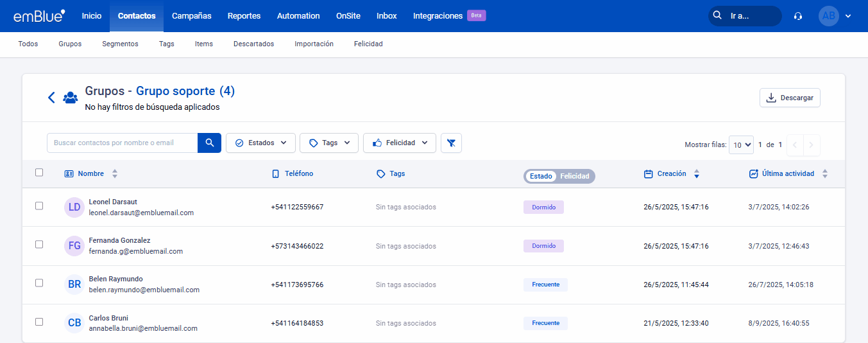Image resolution: width=868 pixels, height=343 pixels.
Task: Open Fernanda Gonzalez contact name
Action: tap(119, 240)
